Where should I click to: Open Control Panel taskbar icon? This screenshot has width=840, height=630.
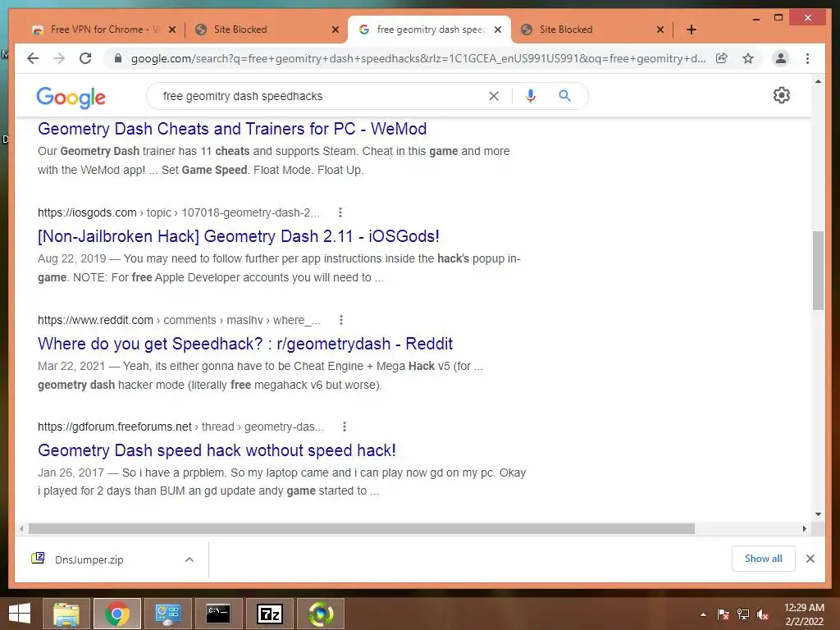(x=167, y=614)
